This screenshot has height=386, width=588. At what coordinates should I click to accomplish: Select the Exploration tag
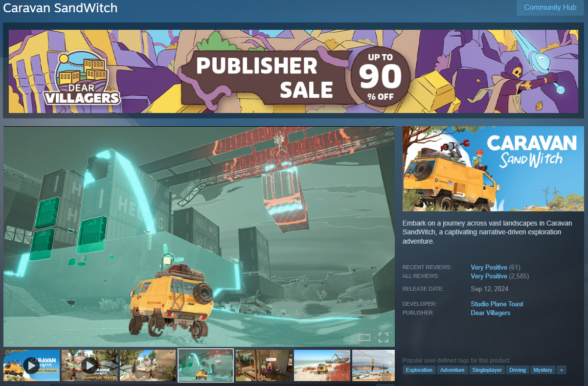point(419,370)
